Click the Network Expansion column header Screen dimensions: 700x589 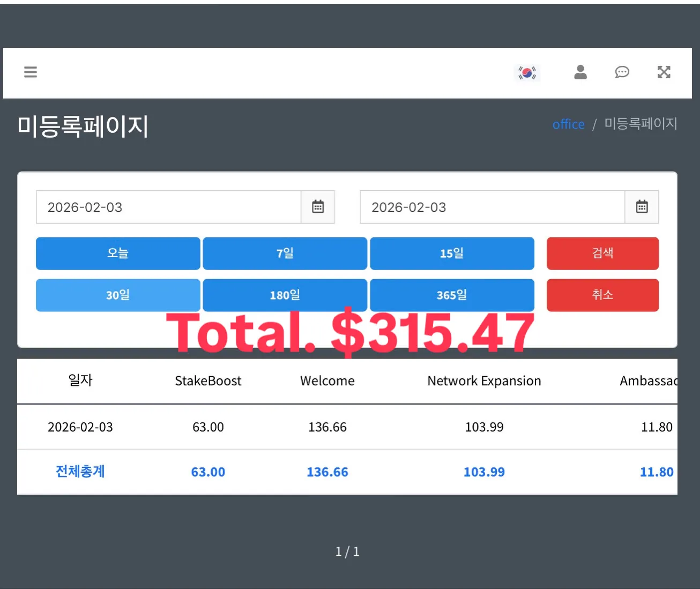(484, 381)
